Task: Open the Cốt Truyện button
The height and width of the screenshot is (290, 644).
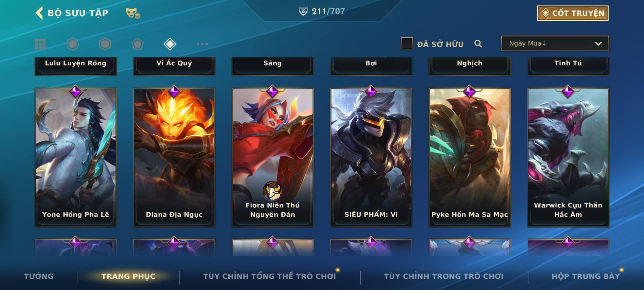Action: 573,13
